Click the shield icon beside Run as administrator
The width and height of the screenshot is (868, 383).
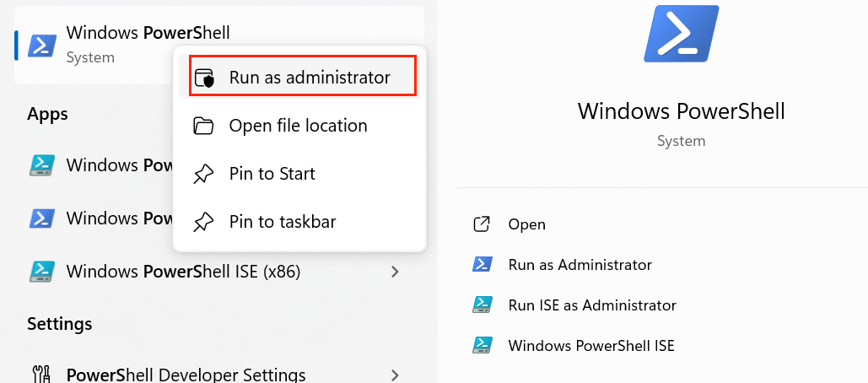204,78
